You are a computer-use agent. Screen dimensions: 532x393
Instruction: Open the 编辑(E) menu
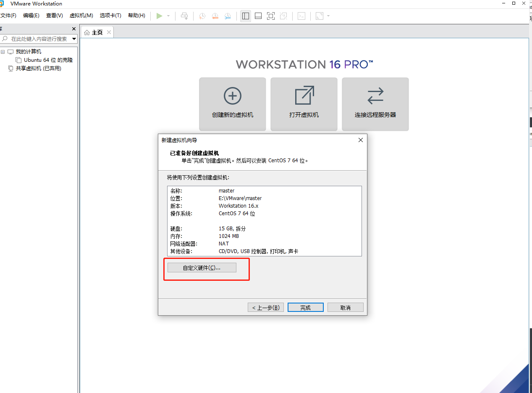click(31, 16)
